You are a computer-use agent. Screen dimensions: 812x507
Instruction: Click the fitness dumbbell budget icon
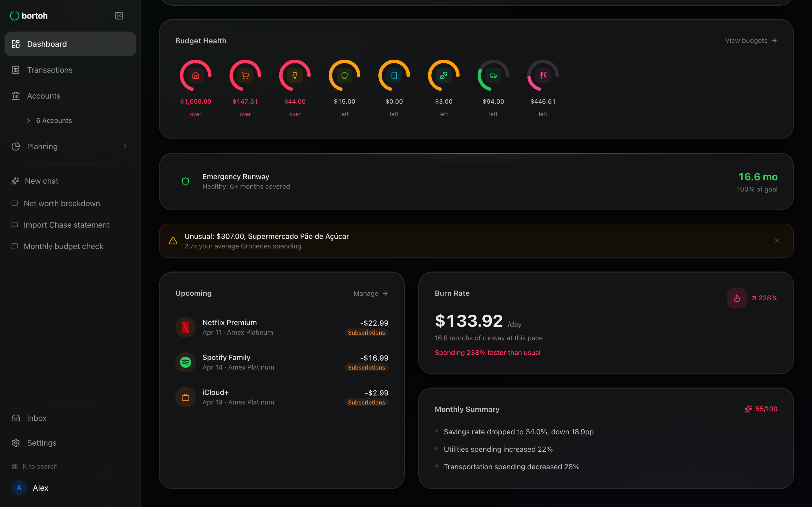point(443,75)
